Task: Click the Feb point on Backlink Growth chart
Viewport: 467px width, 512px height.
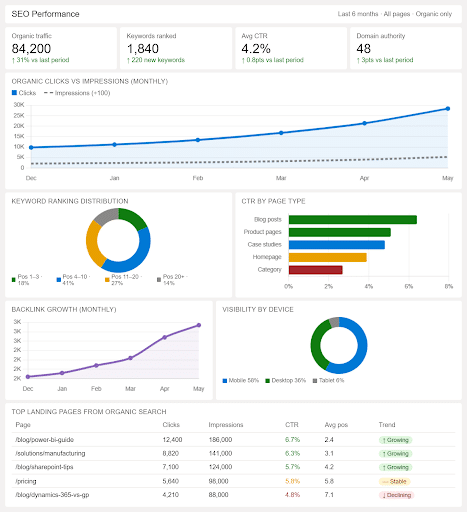Action: 96,365
